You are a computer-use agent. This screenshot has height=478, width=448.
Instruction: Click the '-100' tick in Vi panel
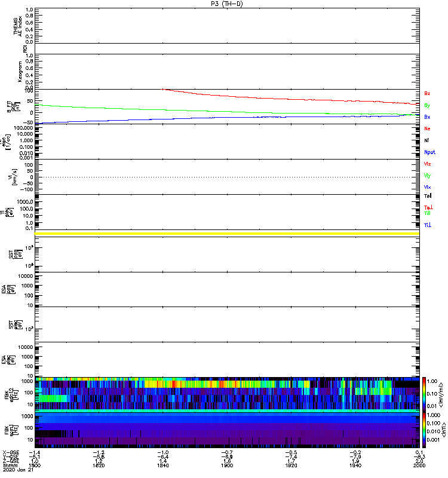tap(27, 189)
